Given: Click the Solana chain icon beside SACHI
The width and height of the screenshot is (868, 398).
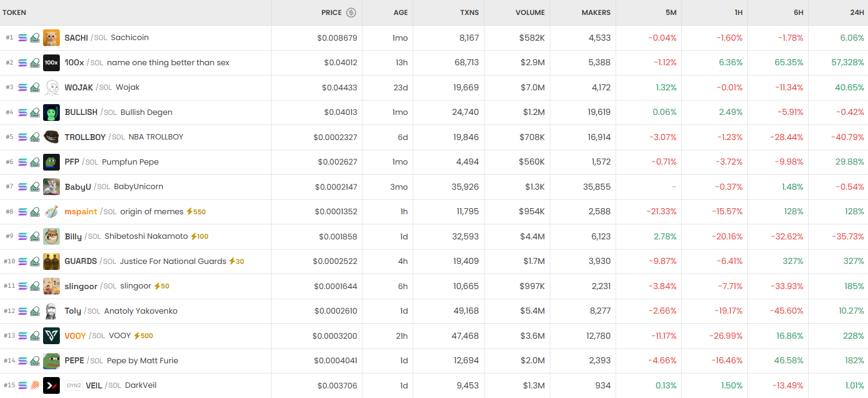Looking at the screenshot, I should pos(22,37).
